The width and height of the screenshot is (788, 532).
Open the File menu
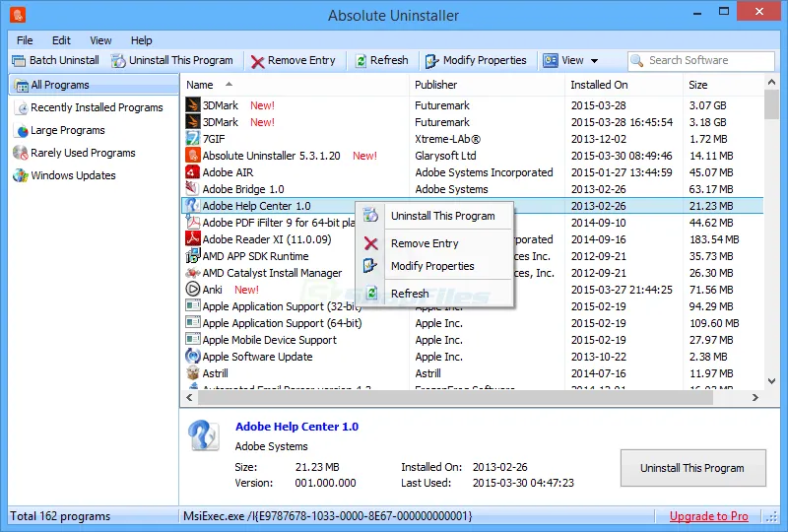click(x=25, y=40)
